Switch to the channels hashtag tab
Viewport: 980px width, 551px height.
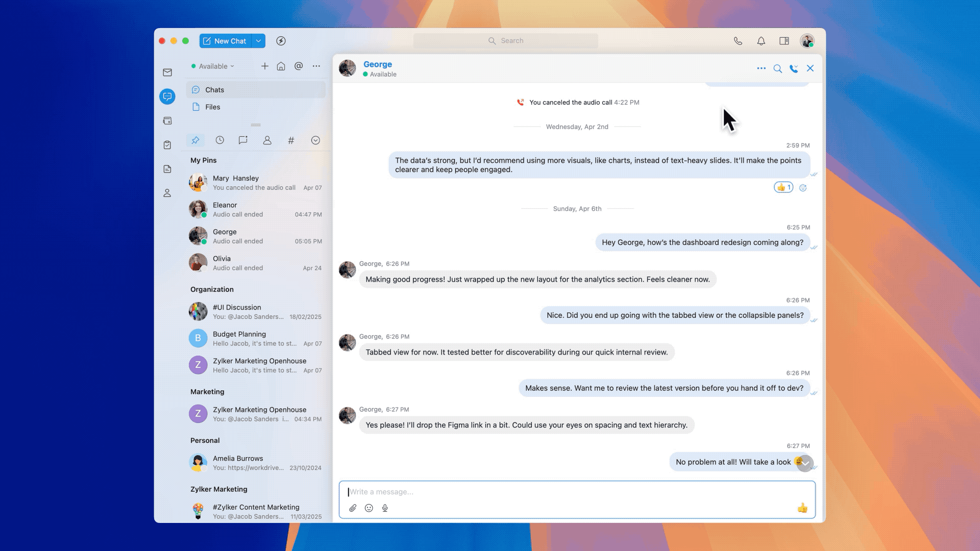(x=291, y=140)
